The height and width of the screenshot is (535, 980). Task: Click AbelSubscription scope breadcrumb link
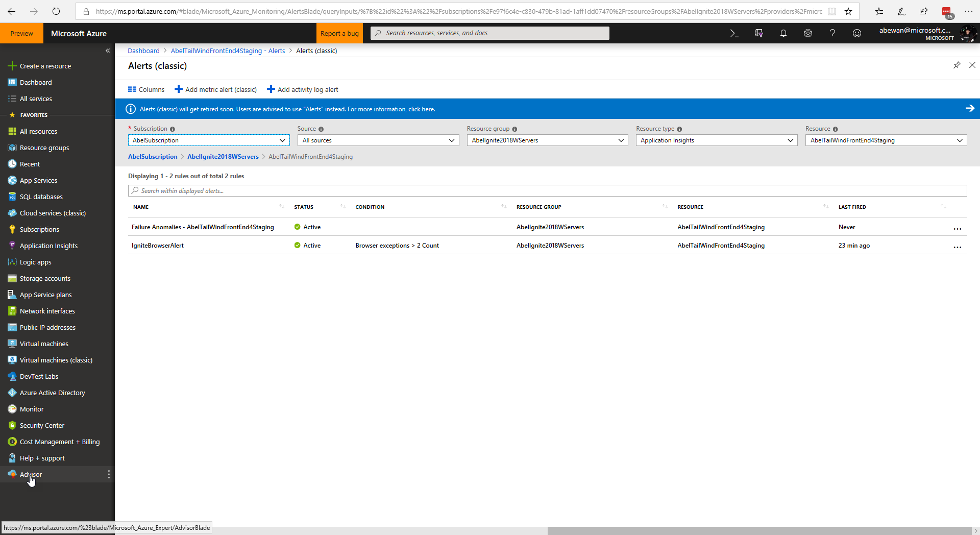(153, 157)
